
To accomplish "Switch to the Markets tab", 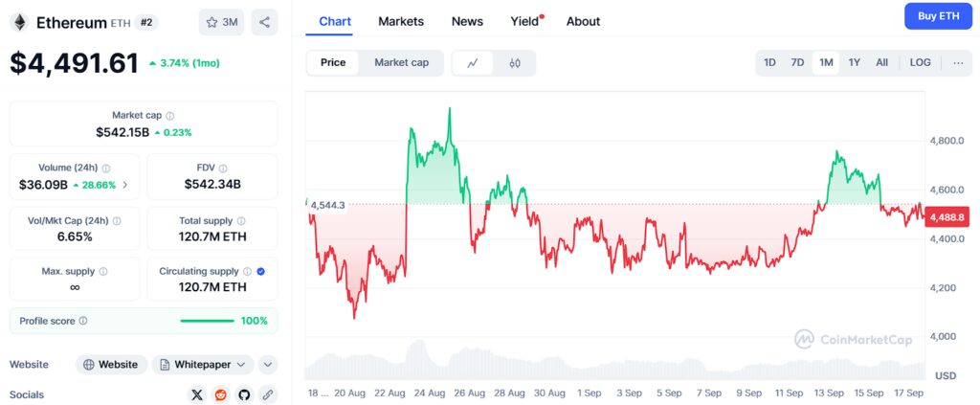I will point(401,21).
